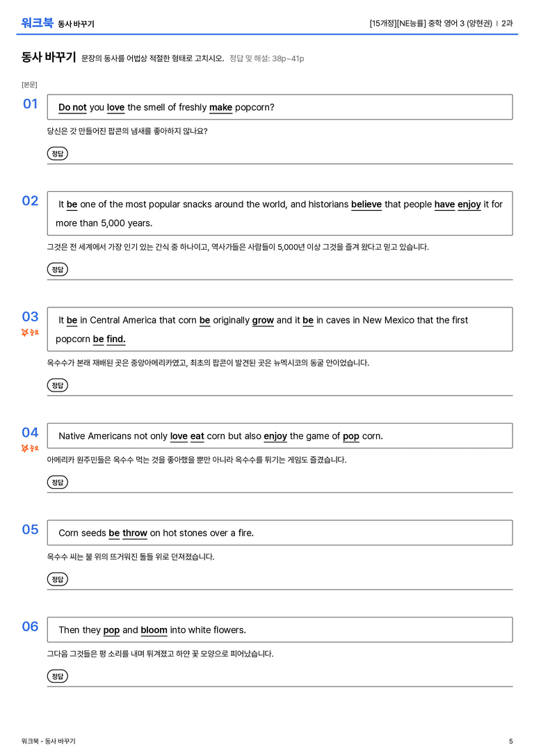Click the 워크북 logo in the header
534x756 pixels.
37,23
